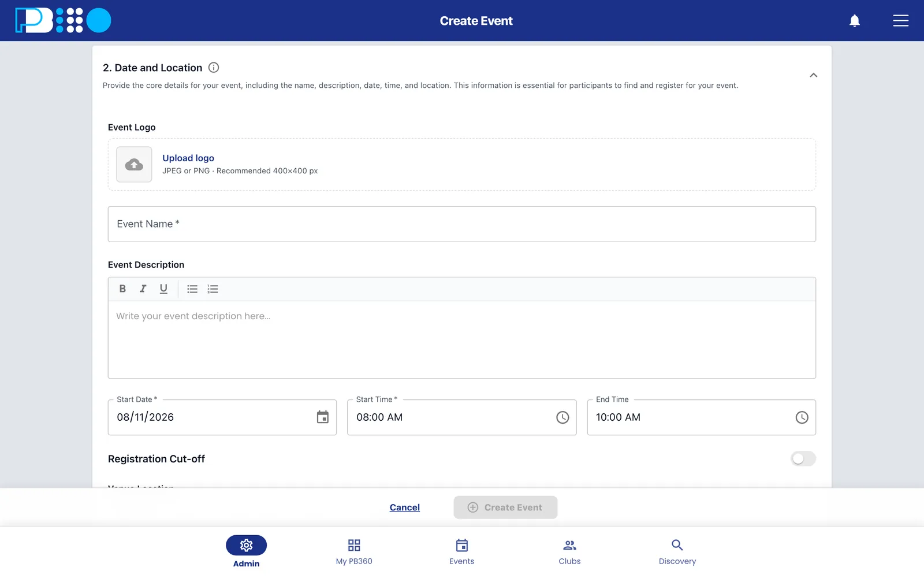Open the Start Time clock picker
Screen dimensions: 924x578
[x=562, y=417]
